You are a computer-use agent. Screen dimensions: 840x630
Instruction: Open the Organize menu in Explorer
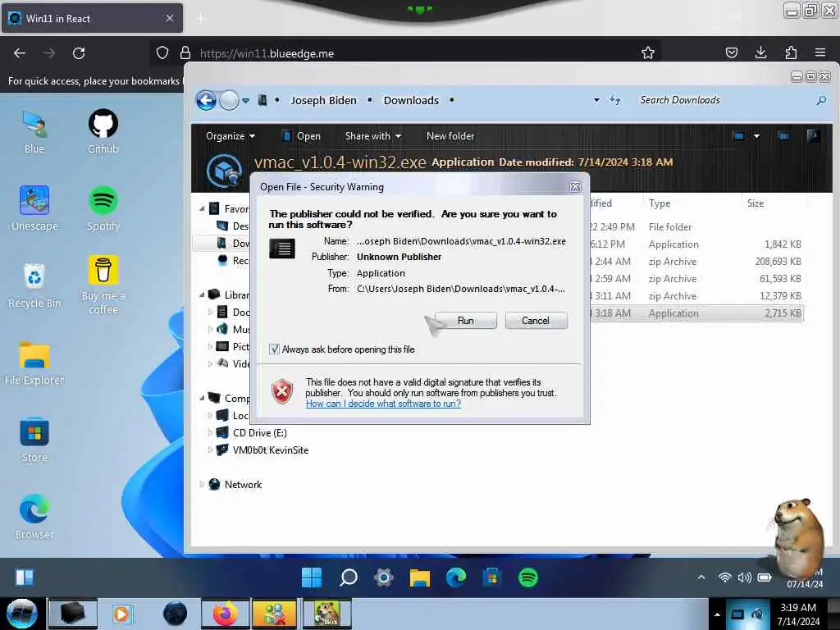tap(231, 136)
